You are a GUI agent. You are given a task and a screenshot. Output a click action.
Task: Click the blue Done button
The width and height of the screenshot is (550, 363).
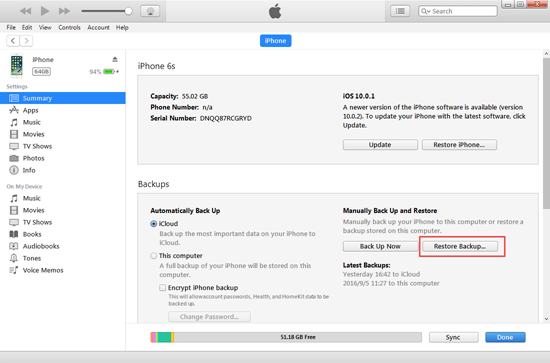(505, 337)
